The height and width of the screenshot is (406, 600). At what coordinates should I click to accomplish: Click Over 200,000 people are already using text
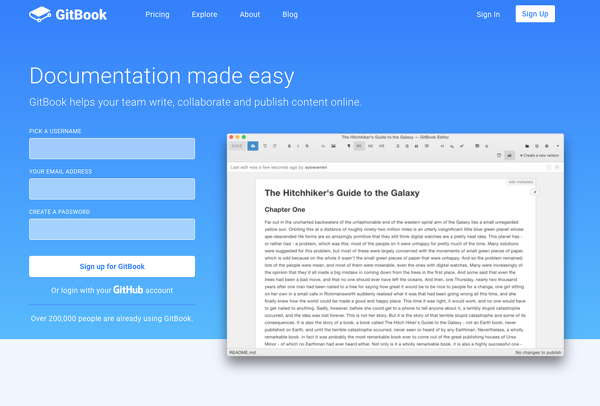point(112,318)
